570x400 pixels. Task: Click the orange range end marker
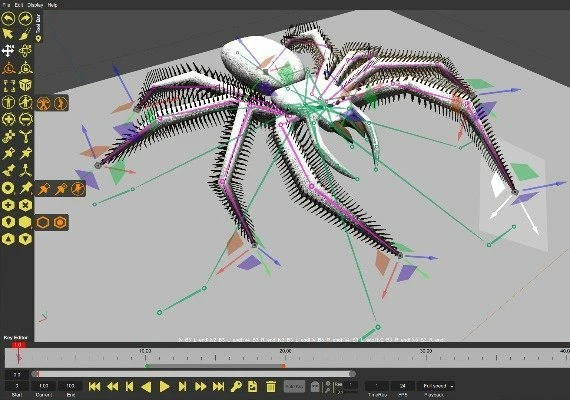point(283,366)
